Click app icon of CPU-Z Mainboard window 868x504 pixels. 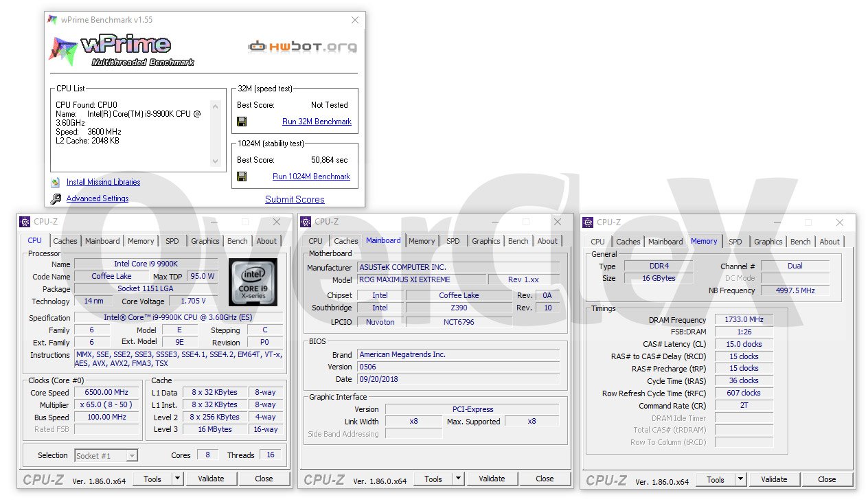pos(306,222)
